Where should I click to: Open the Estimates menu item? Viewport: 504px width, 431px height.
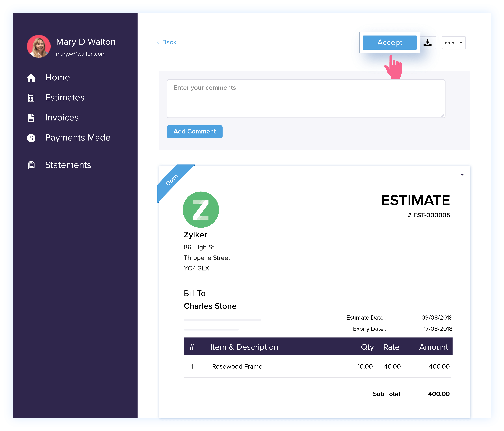pos(65,98)
